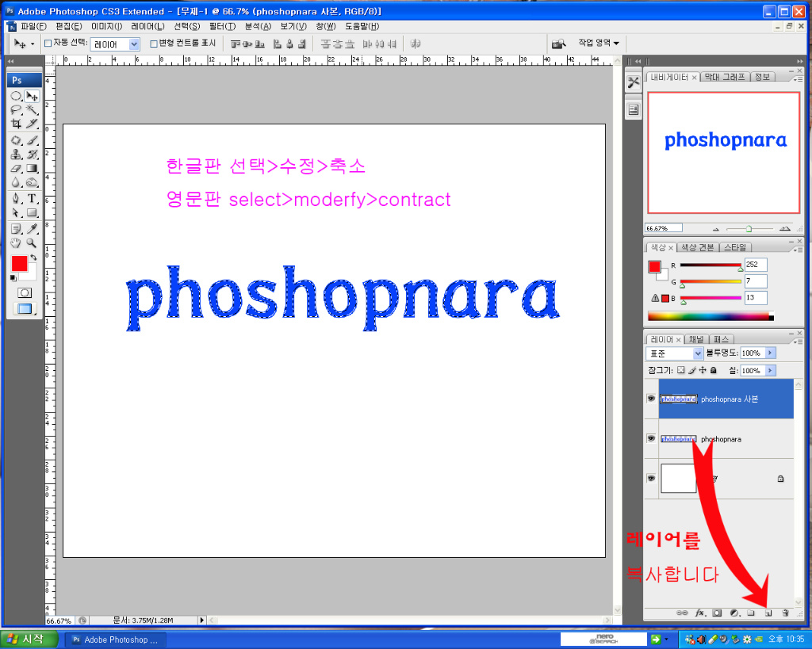Screen dimensions: 812x649
Task: Select the Notes tool
Action: coord(16,229)
